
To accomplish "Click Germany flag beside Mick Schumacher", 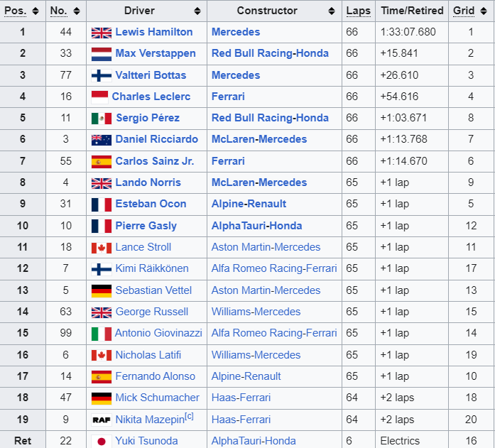I will click(102, 398).
